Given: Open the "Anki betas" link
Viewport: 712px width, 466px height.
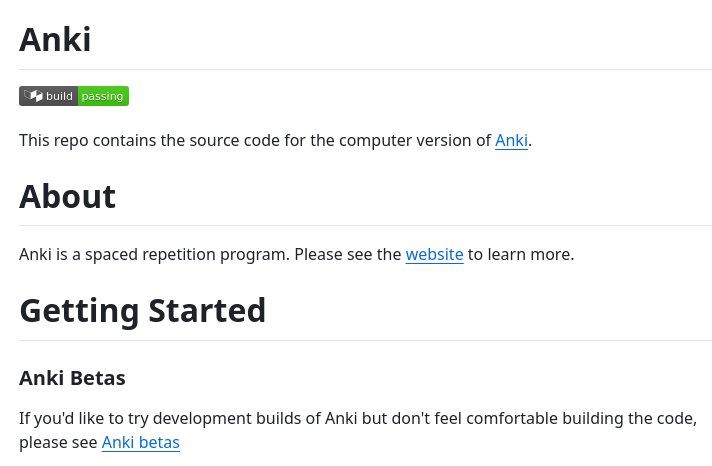Looking at the screenshot, I should pyautogui.click(x=140, y=442).
